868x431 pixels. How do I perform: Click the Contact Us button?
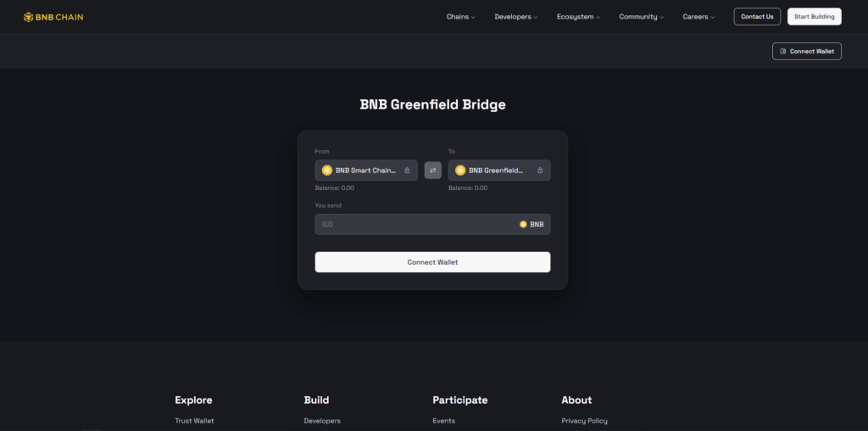[757, 17]
